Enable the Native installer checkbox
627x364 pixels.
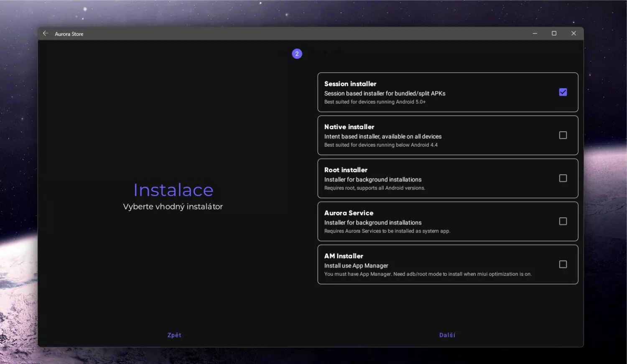click(x=563, y=135)
